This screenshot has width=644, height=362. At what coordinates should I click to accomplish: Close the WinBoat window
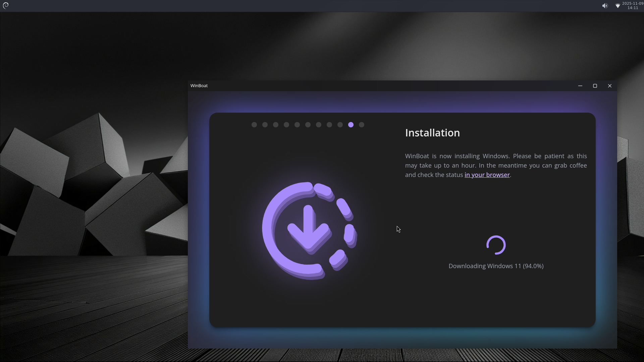(x=610, y=86)
